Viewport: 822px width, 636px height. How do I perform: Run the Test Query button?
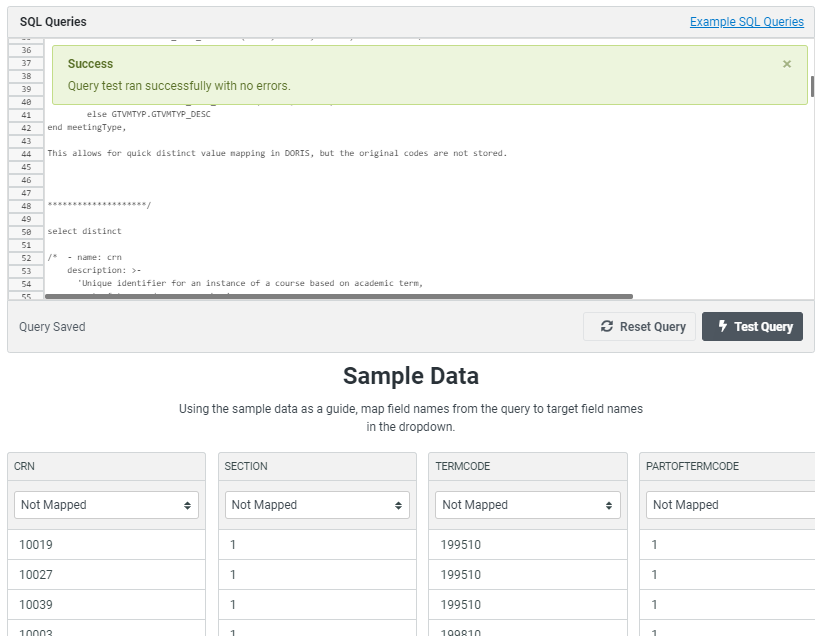[752, 327]
